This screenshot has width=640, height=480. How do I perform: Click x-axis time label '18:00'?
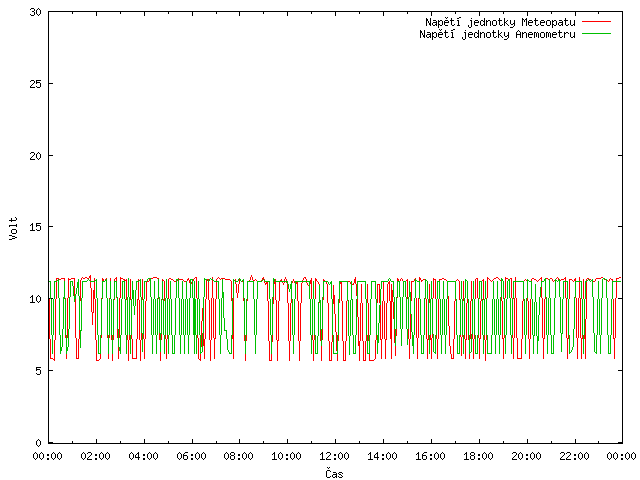478,456
